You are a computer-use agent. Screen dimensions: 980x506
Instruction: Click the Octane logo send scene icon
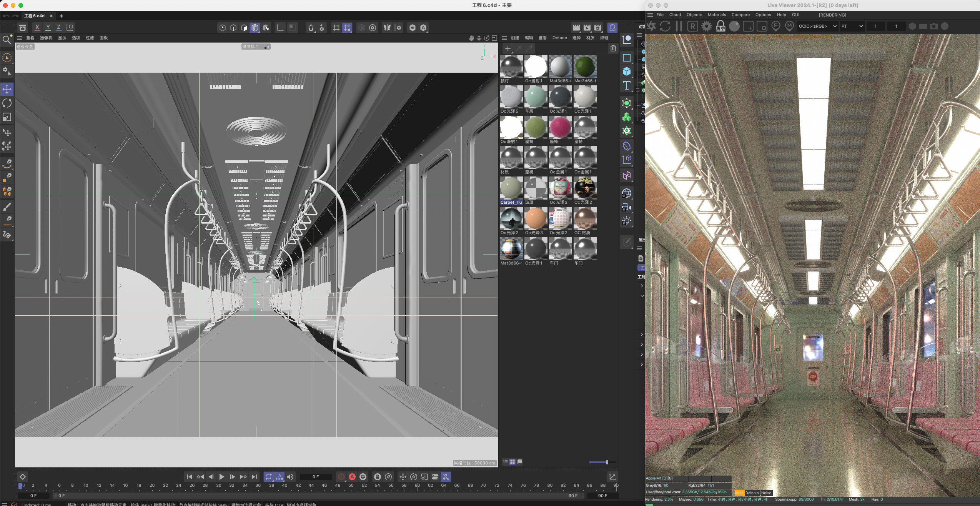coord(651,26)
